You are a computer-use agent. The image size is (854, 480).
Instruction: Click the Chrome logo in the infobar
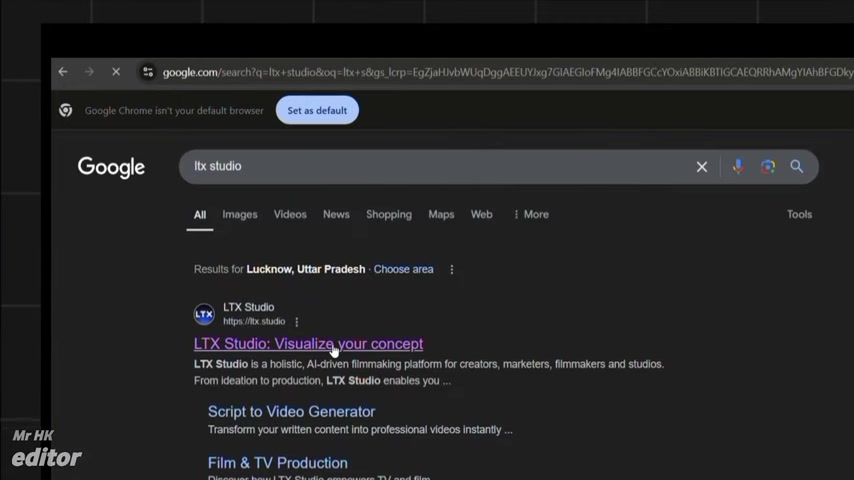click(x=66, y=111)
